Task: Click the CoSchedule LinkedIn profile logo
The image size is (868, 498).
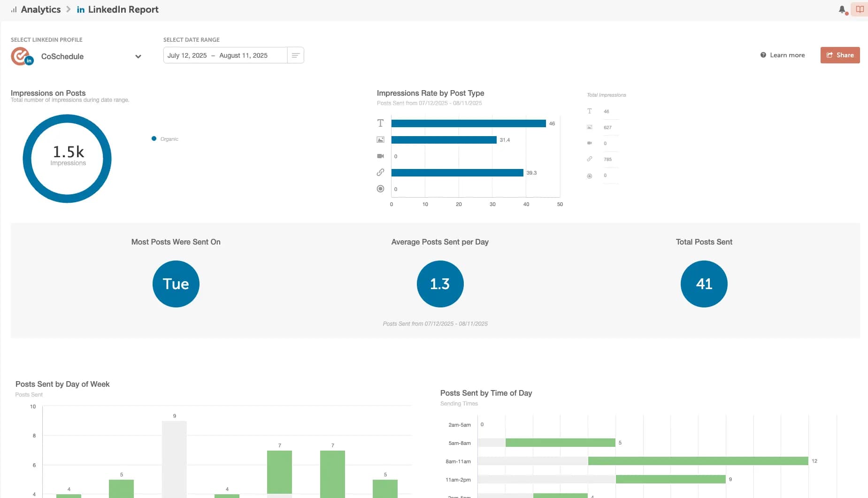Action: (x=21, y=56)
